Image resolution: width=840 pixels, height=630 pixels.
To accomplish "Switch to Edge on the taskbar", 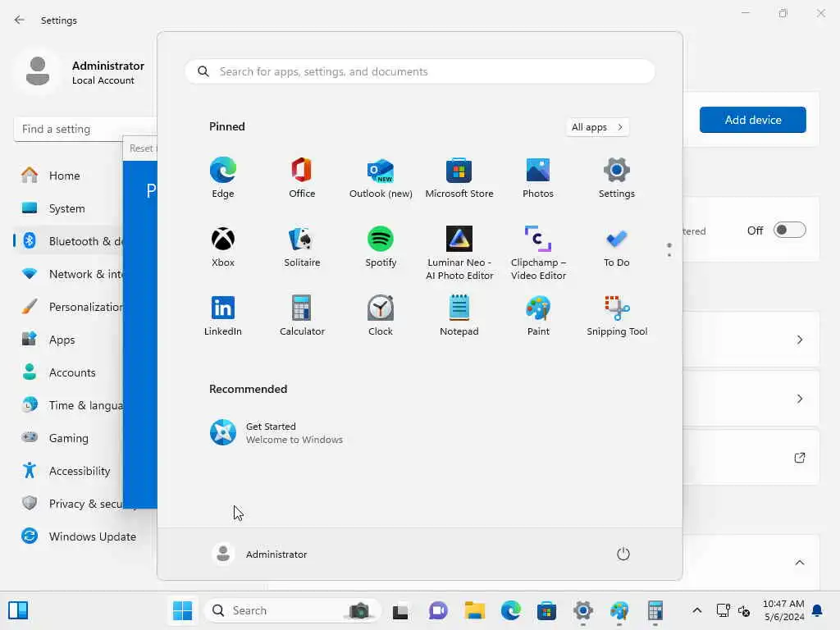I will pos(510,610).
